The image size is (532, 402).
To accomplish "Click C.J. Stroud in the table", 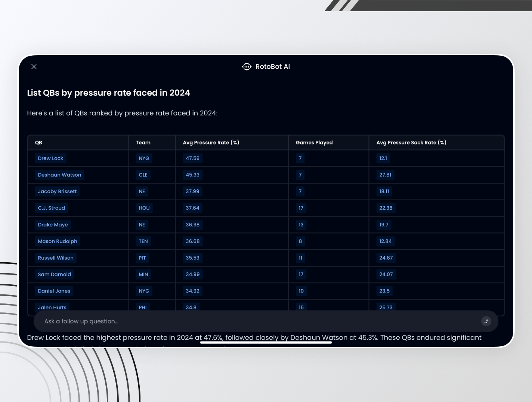I will (52, 208).
